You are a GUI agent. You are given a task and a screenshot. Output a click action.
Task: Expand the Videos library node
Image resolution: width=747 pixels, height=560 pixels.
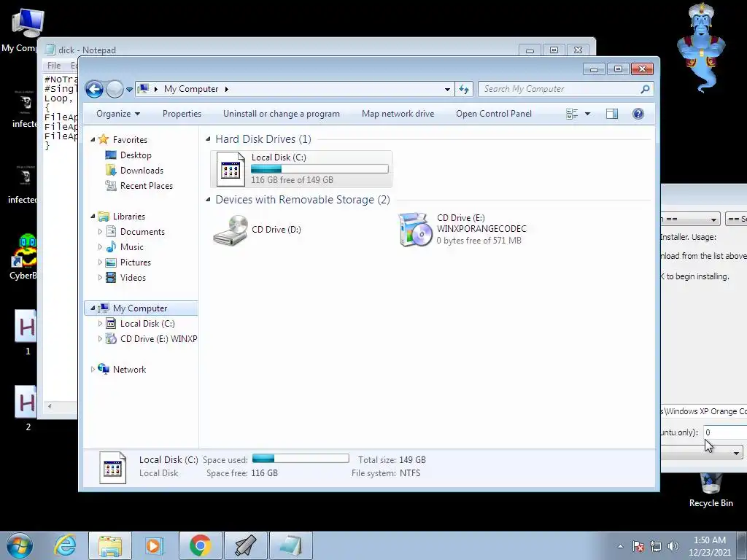tap(100, 278)
